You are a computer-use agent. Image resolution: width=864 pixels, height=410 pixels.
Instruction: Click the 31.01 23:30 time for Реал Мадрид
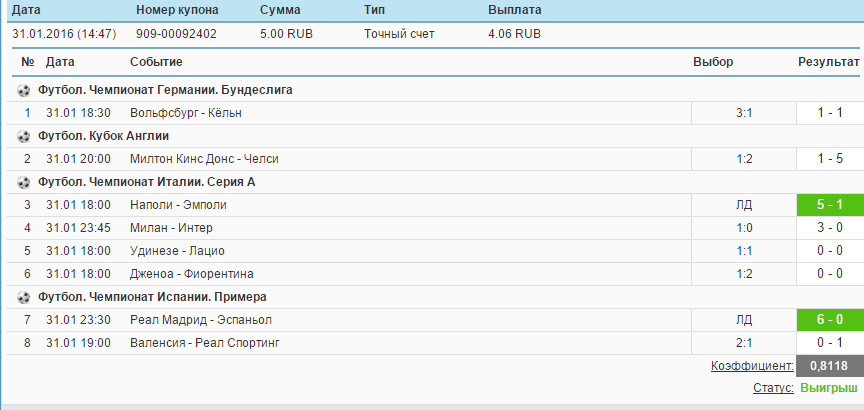pyautogui.click(x=78, y=320)
